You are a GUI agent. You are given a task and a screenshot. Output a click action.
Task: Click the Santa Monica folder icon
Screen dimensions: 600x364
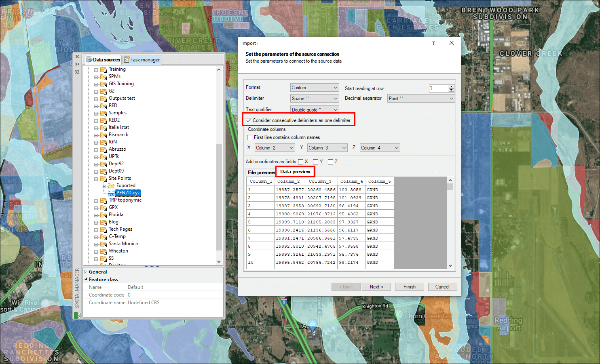104,244
